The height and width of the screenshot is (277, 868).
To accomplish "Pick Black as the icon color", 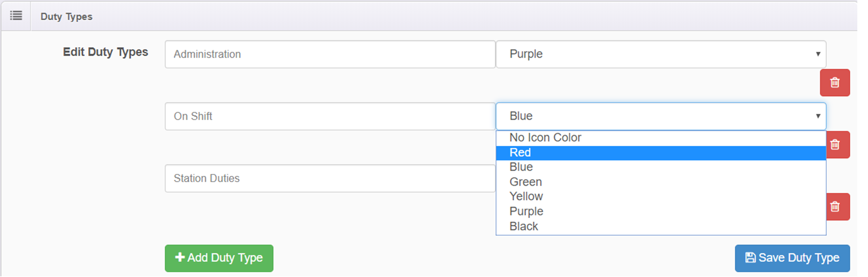I will [524, 226].
